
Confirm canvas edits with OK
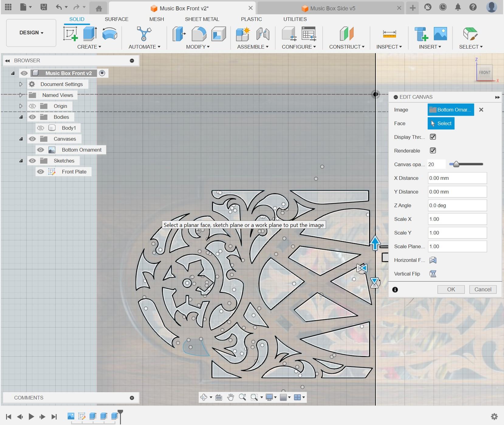tap(451, 289)
